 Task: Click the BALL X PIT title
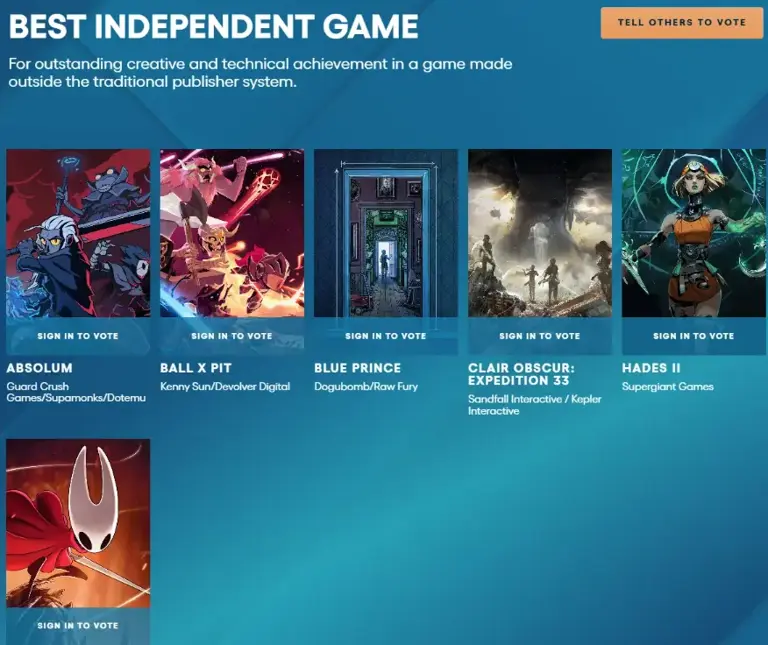(x=196, y=368)
